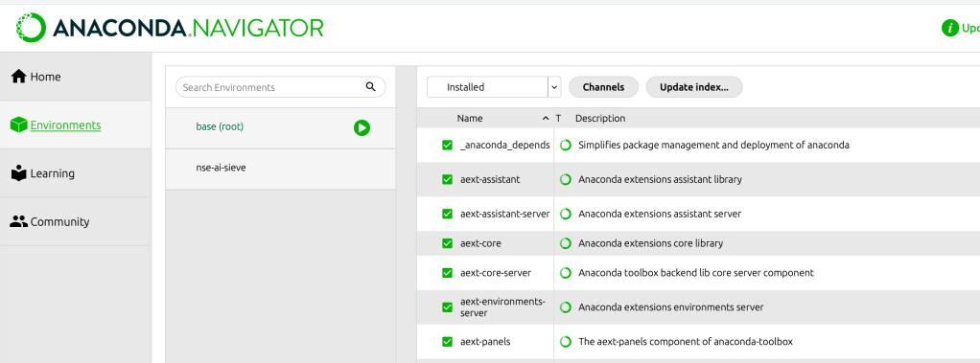
Task: Click 'Anaconda extensions assistant library' description
Action: point(660,179)
